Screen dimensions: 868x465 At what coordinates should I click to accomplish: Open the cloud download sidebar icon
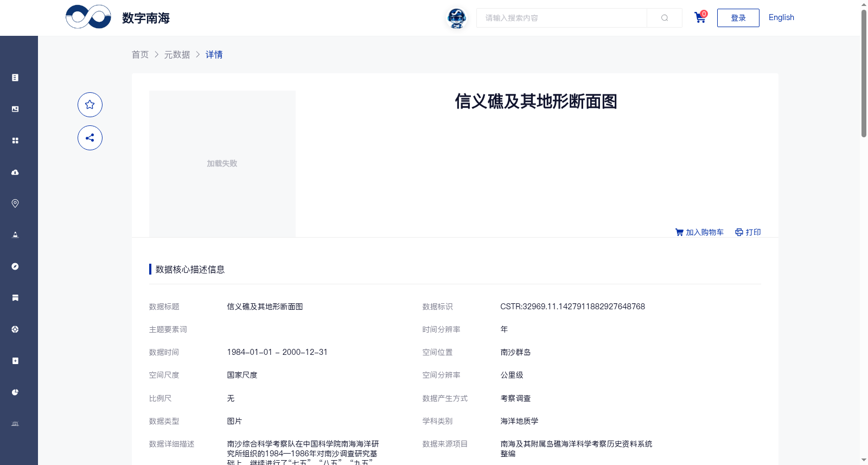pyautogui.click(x=15, y=172)
